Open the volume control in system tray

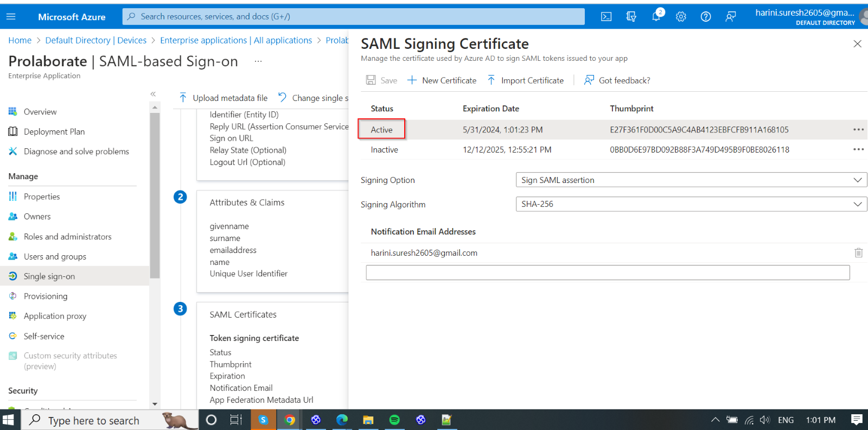[765, 420]
